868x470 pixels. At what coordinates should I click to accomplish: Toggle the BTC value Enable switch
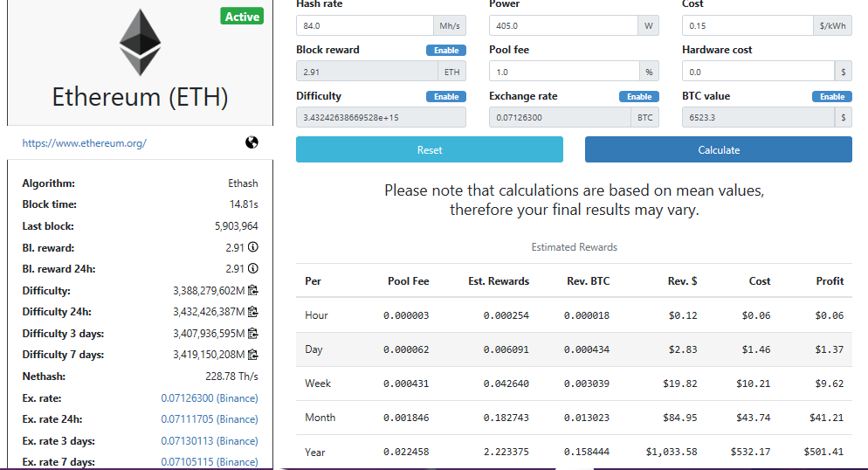[832, 96]
